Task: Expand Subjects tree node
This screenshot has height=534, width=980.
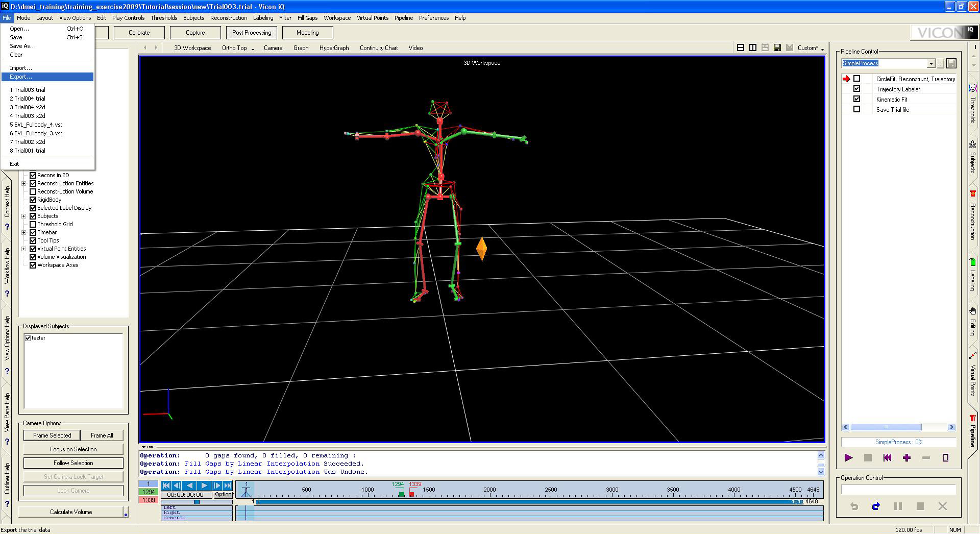Action: tap(23, 216)
